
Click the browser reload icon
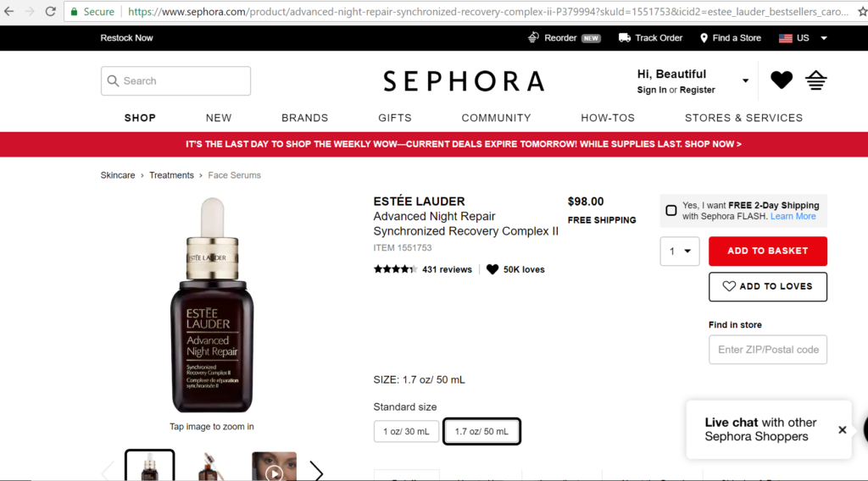click(50, 11)
